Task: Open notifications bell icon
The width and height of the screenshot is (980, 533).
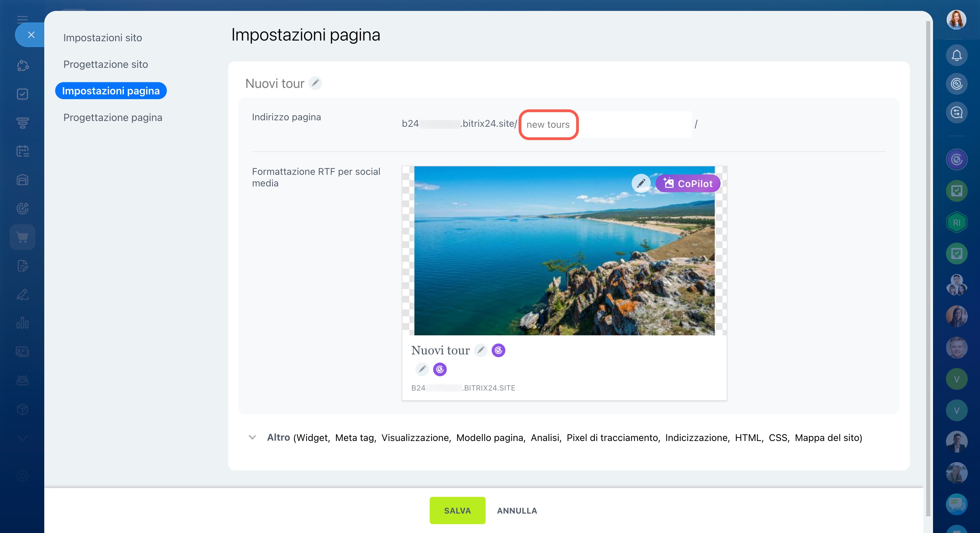Action: click(957, 56)
